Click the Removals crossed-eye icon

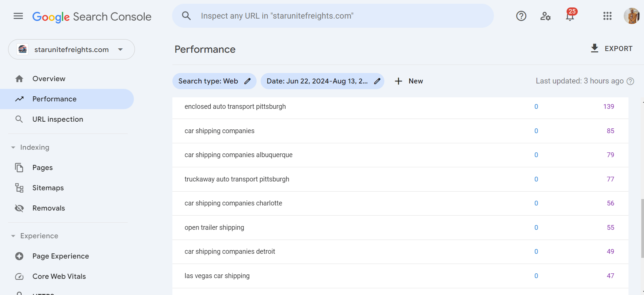[x=19, y=208]
